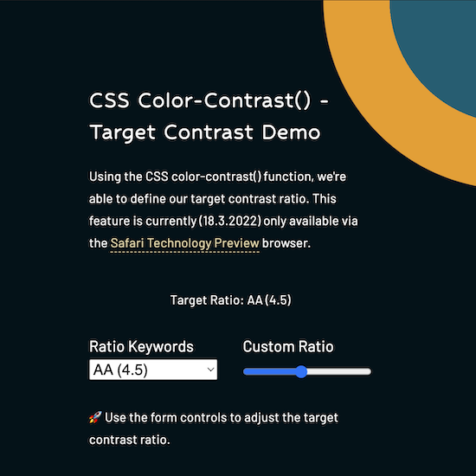Click the "contrast ratio." closing hint line

pos(129,440)
